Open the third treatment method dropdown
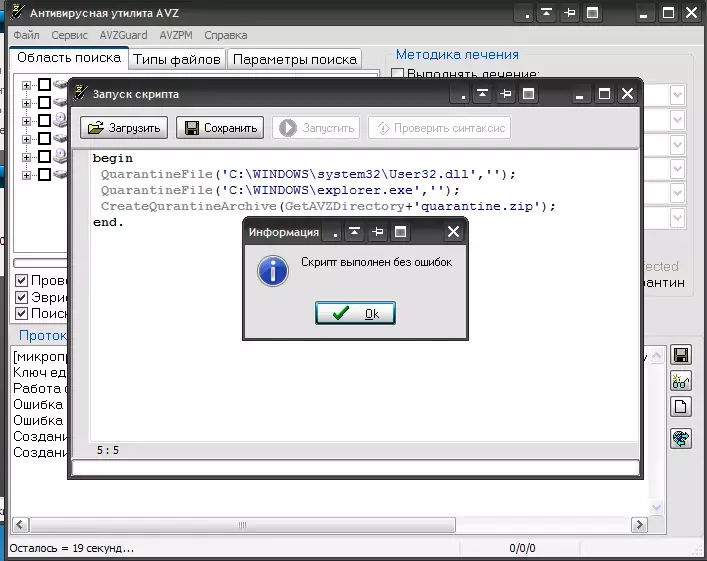Viewport: 707px width, 561px height. (677, 145)
